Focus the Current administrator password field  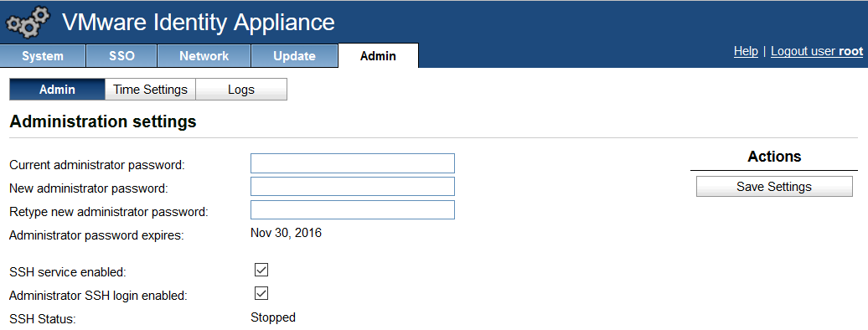(353, 163)
